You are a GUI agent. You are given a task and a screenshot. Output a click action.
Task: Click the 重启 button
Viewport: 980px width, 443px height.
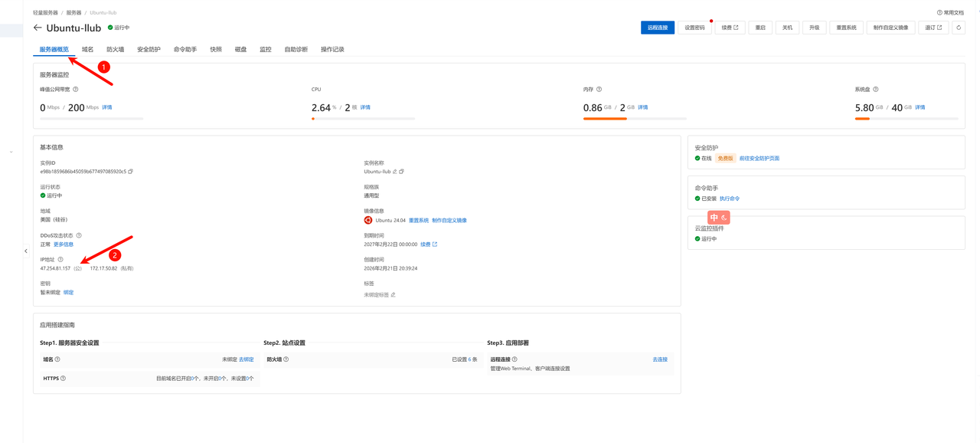click(760, 28)
